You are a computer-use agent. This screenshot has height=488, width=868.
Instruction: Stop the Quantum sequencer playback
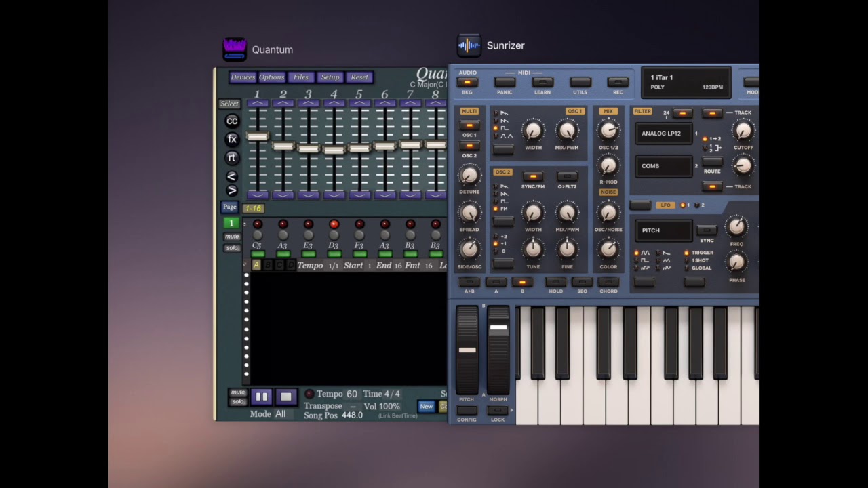(x=285, y=396)
